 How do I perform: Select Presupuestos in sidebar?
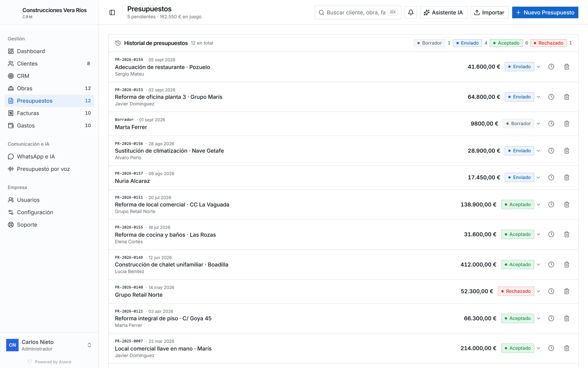(49, 101)
